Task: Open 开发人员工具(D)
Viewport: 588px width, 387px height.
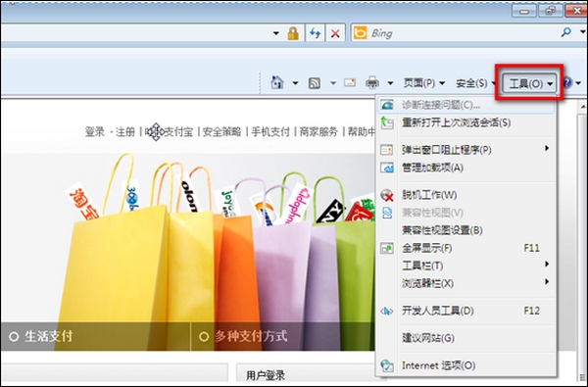Action: click(466, 311)
